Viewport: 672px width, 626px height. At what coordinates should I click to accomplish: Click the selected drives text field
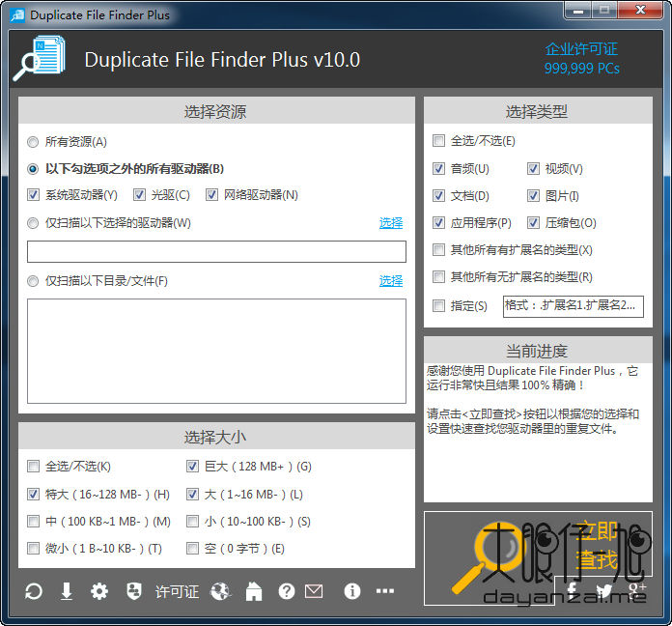pos(216,251)
